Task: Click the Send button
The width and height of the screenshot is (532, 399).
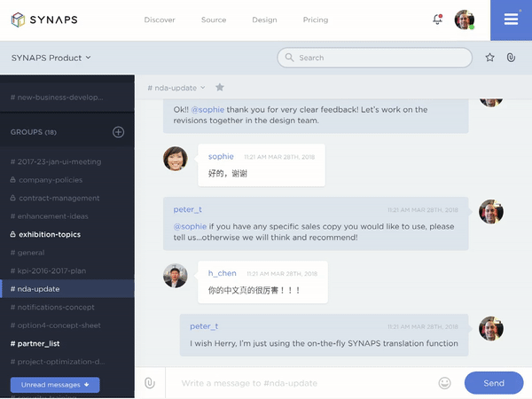Action: click(x=494, y=383)
